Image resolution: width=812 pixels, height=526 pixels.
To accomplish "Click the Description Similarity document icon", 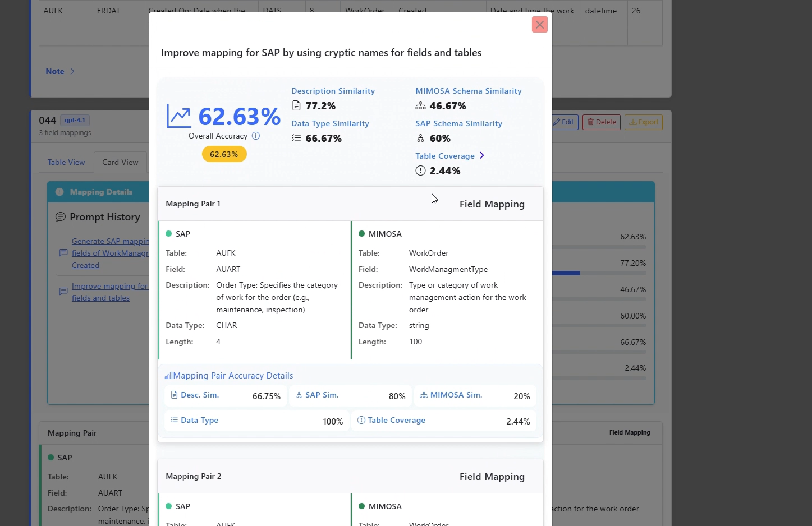I will point(296,106).
